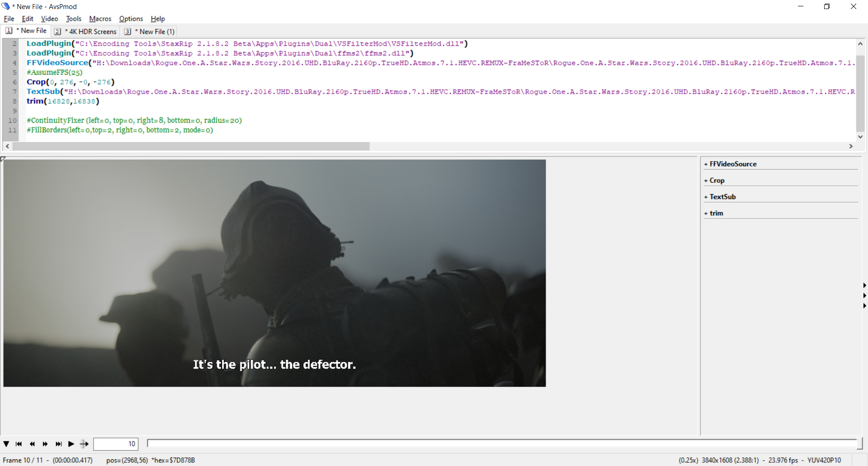Click inside the frame number input box
The height and width of the screenshot is (466, 868).
pyautogui.click(x=116, y=444)
